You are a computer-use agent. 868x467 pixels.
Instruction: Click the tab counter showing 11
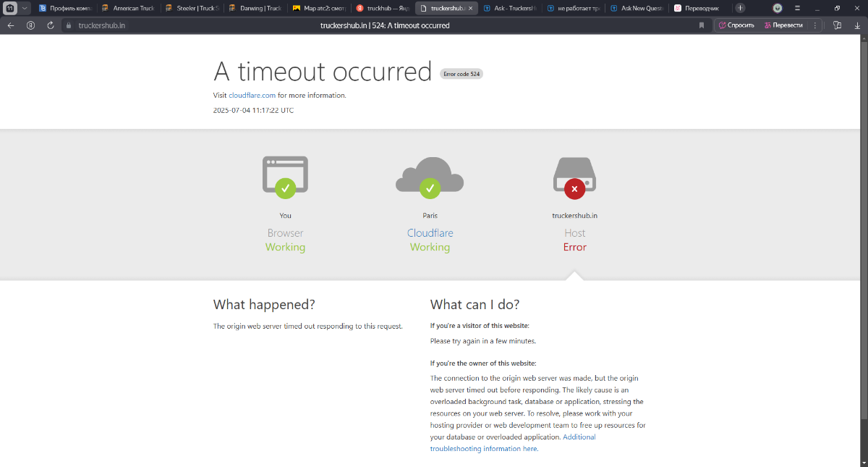click(10, 8)
